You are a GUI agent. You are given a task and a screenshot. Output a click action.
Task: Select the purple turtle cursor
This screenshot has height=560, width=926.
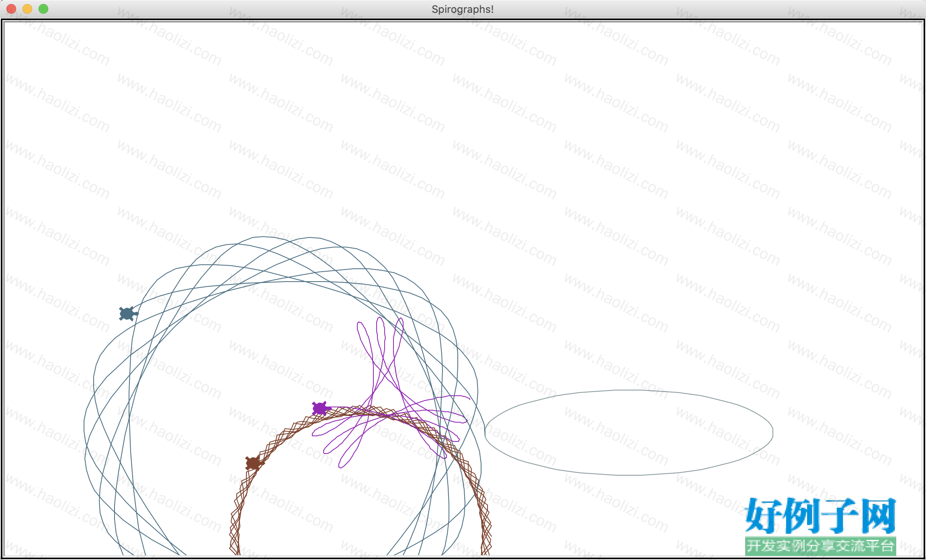point(321,408)
